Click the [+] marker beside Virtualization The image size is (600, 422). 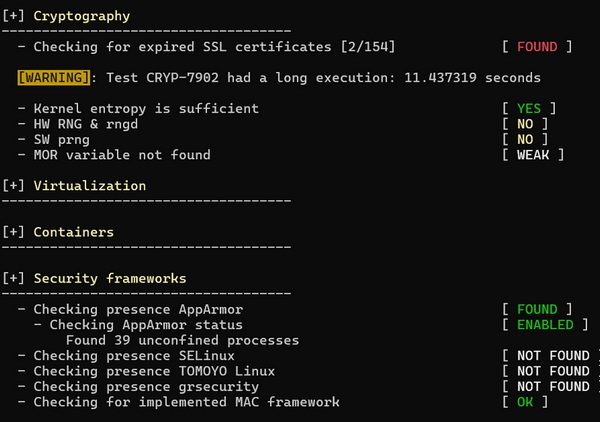[14, 186]
